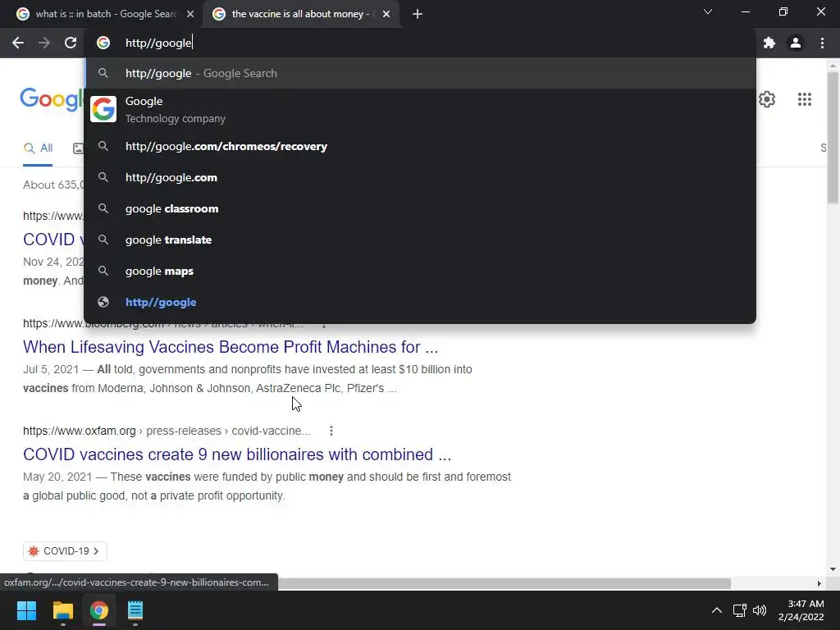840x630 pixels.
Task: Click the horizontal scrollbar at bottom
Action: pyautogui.click(x=504, y=583)
